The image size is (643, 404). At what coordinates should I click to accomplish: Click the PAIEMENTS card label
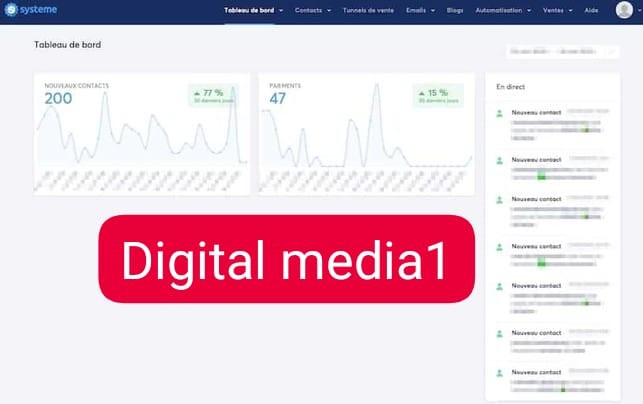pyautogui.click(x=285, y=86)
